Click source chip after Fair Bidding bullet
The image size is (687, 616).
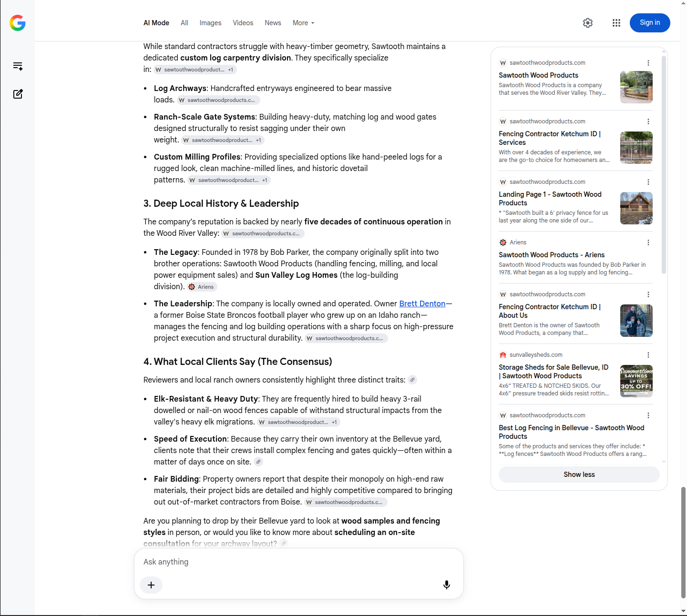[346, 502]
